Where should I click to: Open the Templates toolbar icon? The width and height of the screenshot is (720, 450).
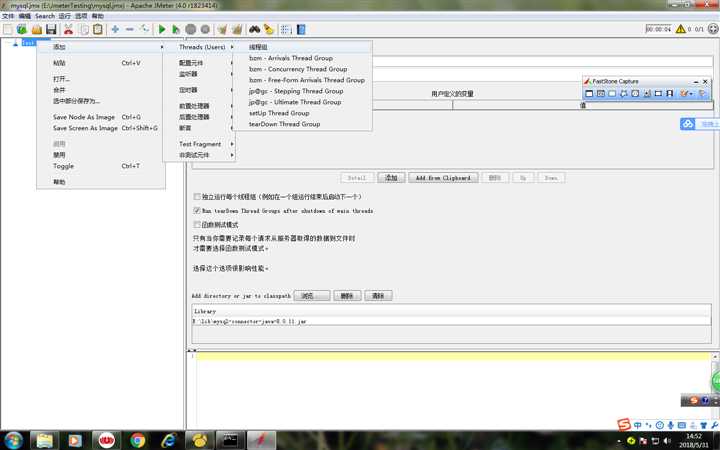[22, 29]
